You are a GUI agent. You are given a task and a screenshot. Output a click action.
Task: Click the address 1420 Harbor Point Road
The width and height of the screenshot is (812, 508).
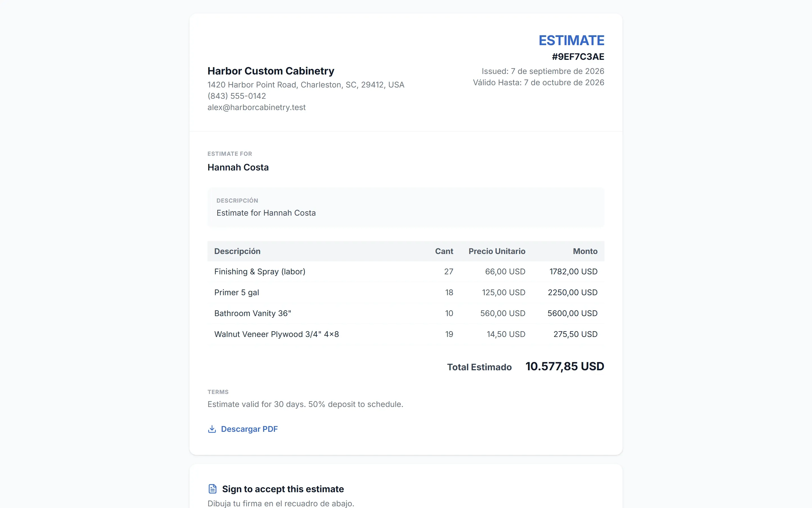point(306,85)
